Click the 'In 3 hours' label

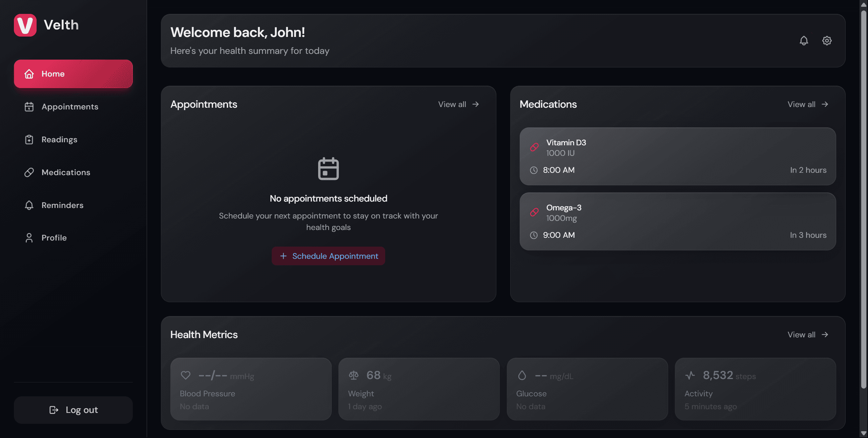808,235
